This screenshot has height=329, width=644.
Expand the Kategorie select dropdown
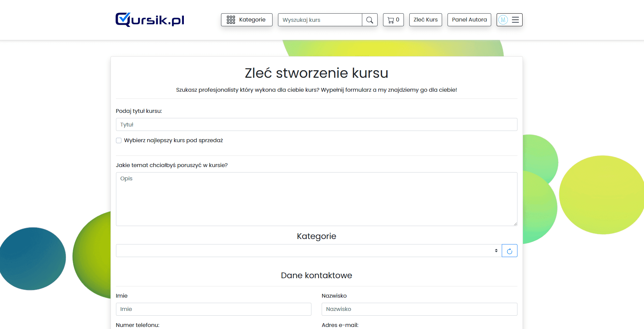pyautogui.click(x=307, y=251)
